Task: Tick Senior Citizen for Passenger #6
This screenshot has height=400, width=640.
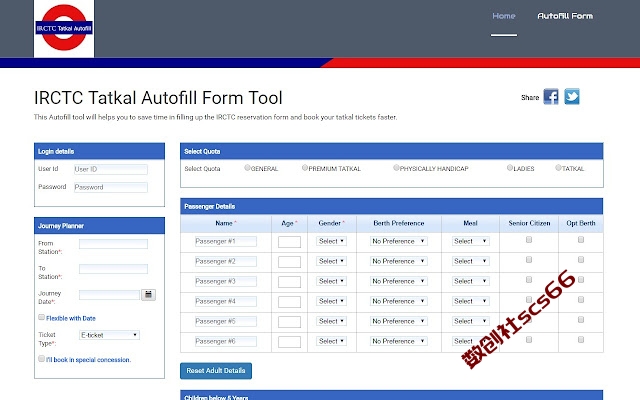Action: [x=529, y=340]
